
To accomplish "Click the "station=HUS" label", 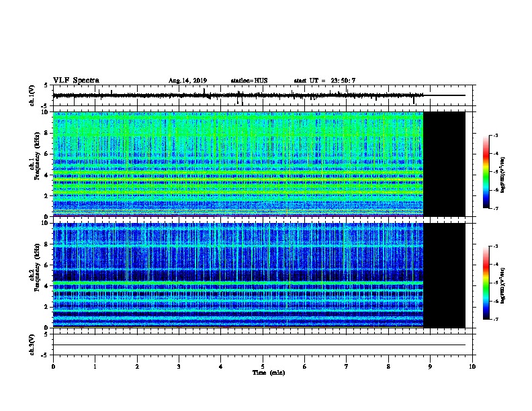I will coord(249,81).
